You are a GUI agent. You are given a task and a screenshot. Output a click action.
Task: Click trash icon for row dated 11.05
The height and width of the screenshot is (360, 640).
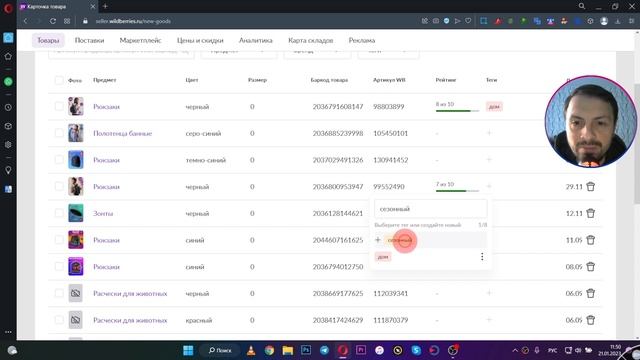tap(590, 240)
